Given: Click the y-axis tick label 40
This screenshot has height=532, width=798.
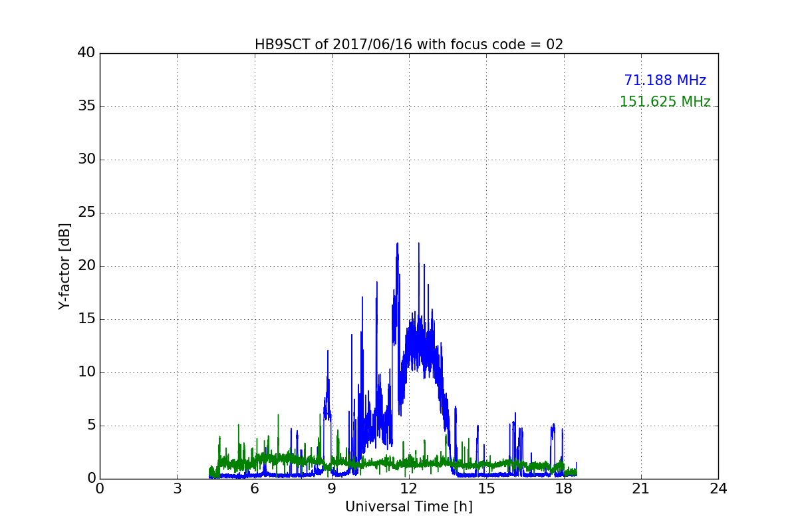Looking at the screenshot, I should tap(86, 53).
